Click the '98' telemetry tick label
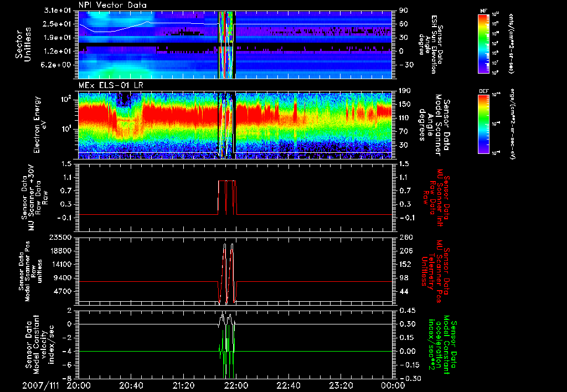This screenshot has width=567, height=392. [403, 278]
